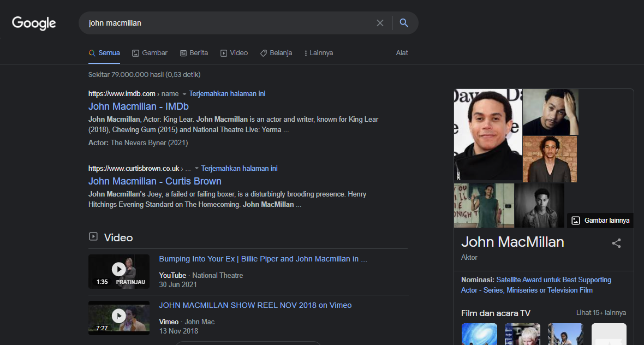Open the large smiling portrait photo
This screenshot has width=644, height=345.
coord(488,135)
